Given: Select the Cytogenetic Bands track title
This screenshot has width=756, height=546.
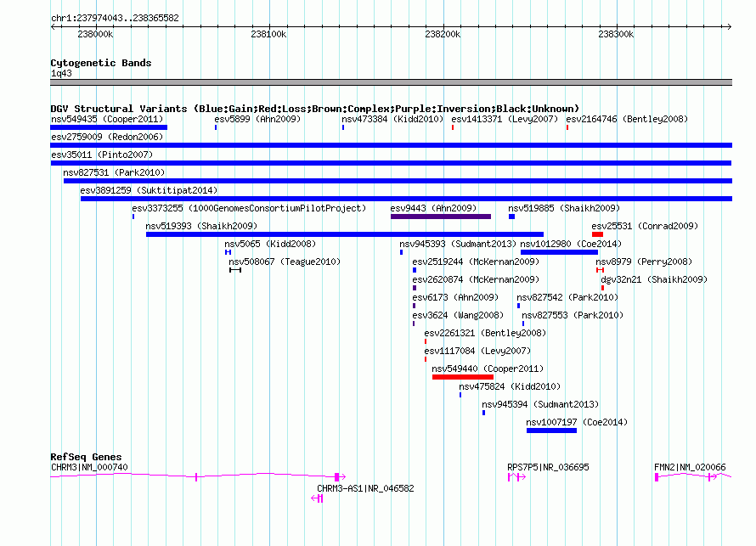Looking at the screenshot, I should [x=101, y=63].
